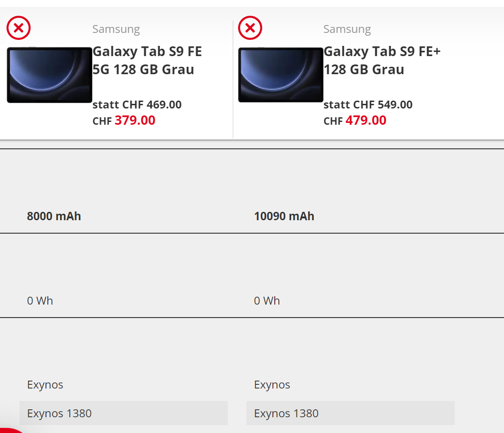Remove Galaxy Tab S9 FE 5G from comparison
504x433 pixels.
(19, 28)
